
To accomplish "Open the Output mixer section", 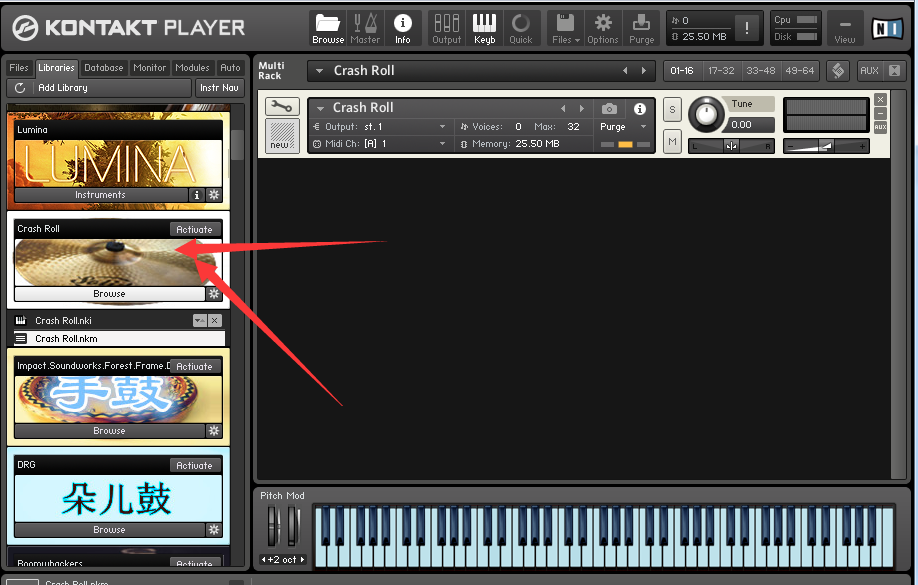I will (447, 28).
